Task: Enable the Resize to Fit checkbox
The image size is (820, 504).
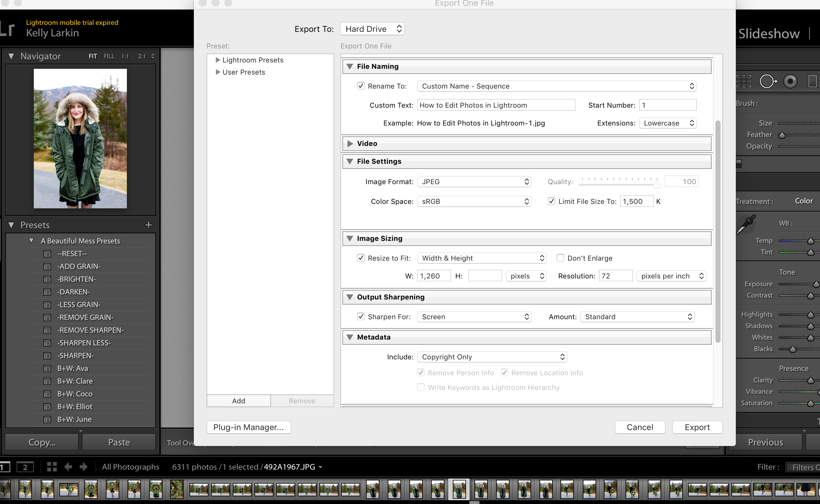Action: tap(360, 258)
